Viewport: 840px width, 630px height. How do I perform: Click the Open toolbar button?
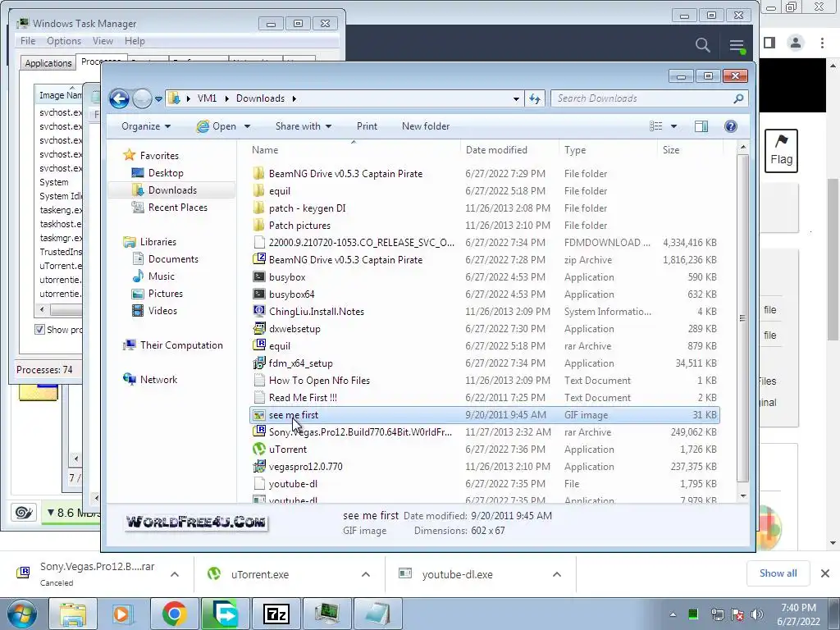pyautogui.click(x=217, y=126)
